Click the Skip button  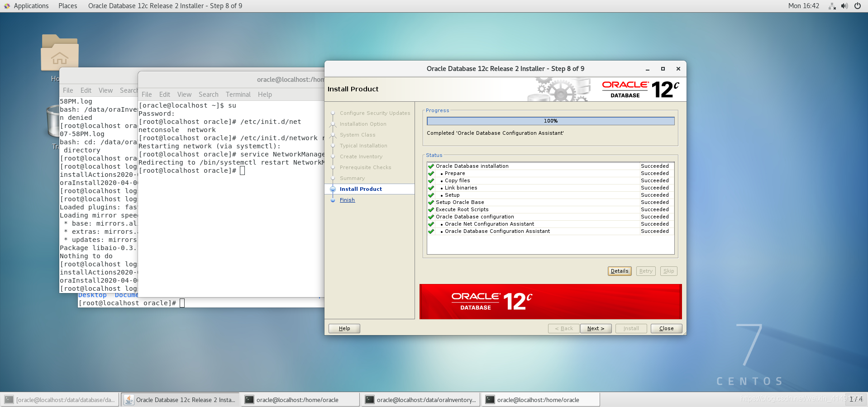click(668, 271)
